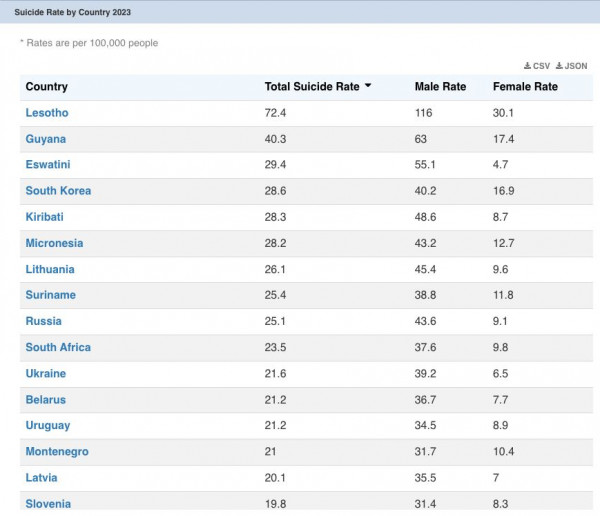Open the Kiribati country link
The height and width of the screenshot is (516, 600).
(x=45, y=217)
